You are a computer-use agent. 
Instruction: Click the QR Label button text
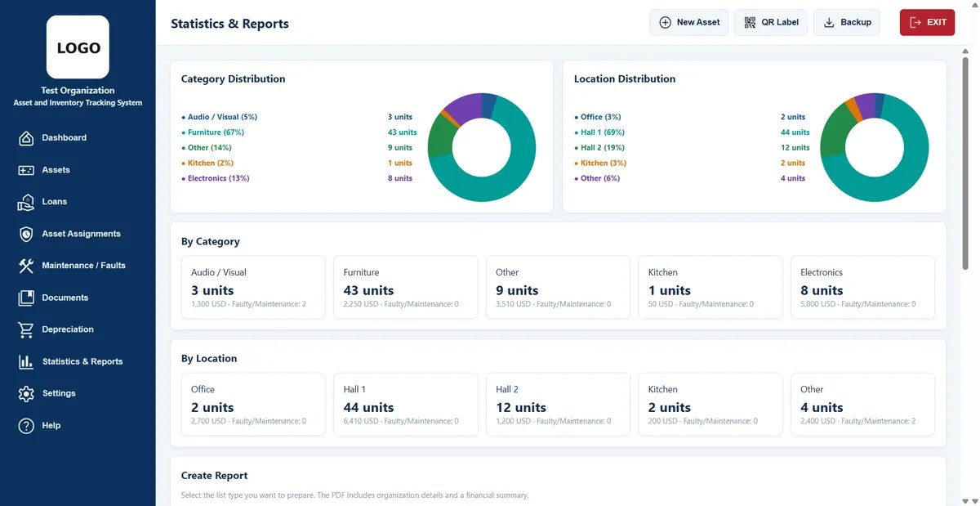pyautogui.click(x=780, y=23)
